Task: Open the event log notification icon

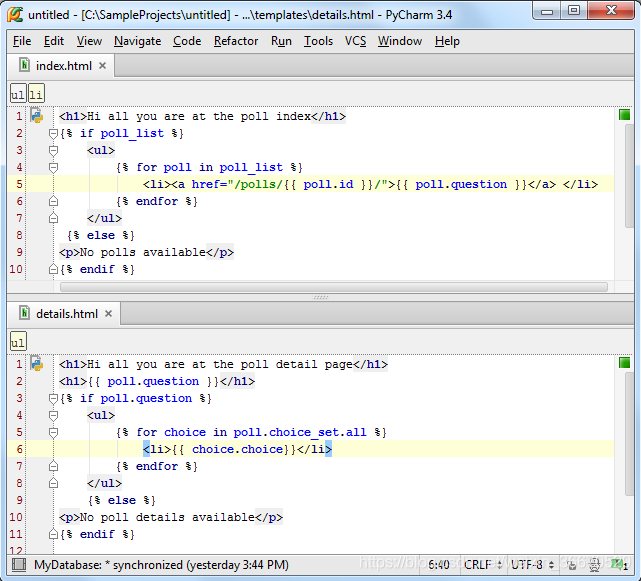Action: point(619,565)
